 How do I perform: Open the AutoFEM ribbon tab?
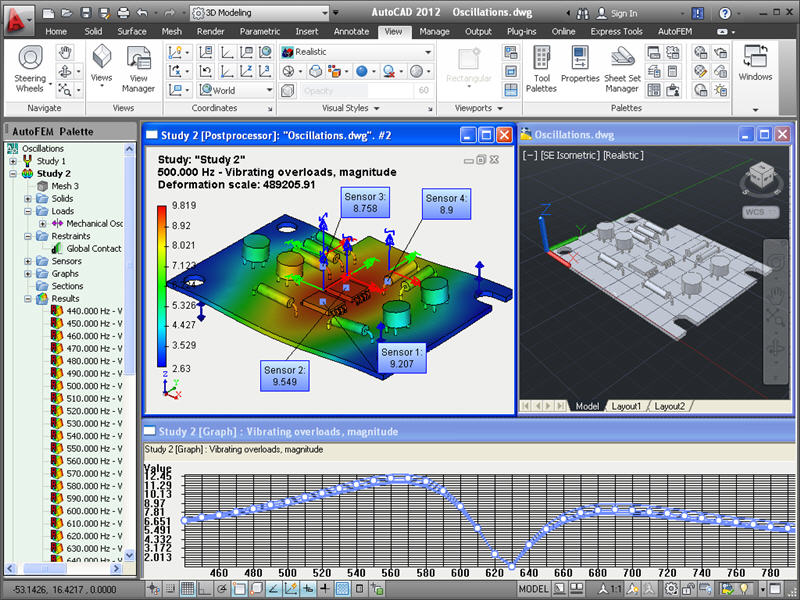(674, 32)
